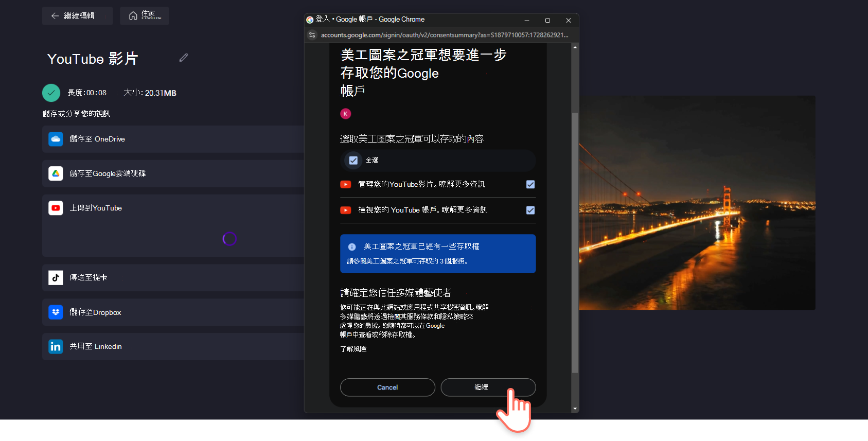Click the green checkmark status icon
Screen dimensions: 868x441
[51, 93]
